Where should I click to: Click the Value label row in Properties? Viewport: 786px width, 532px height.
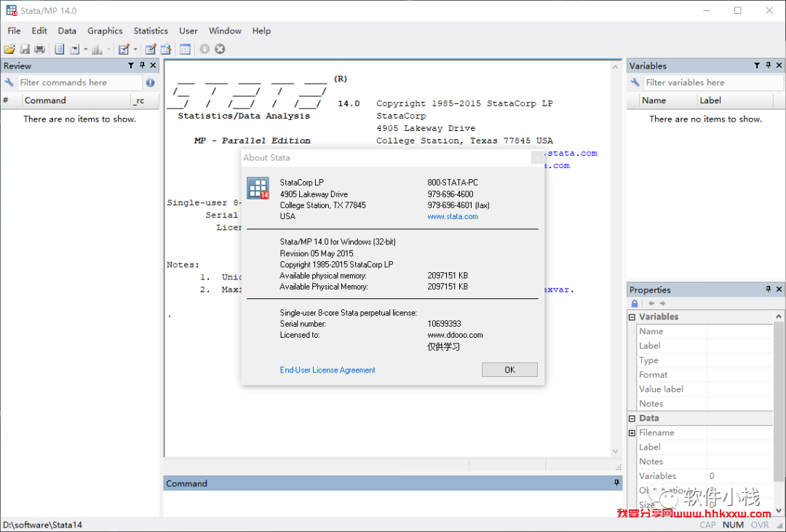click(705, 389)
